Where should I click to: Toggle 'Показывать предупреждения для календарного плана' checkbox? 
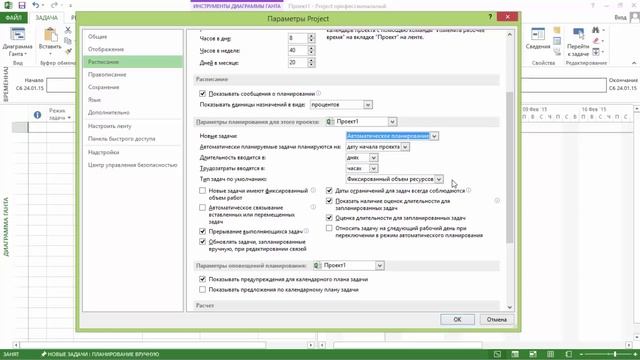tap(202, 279)
